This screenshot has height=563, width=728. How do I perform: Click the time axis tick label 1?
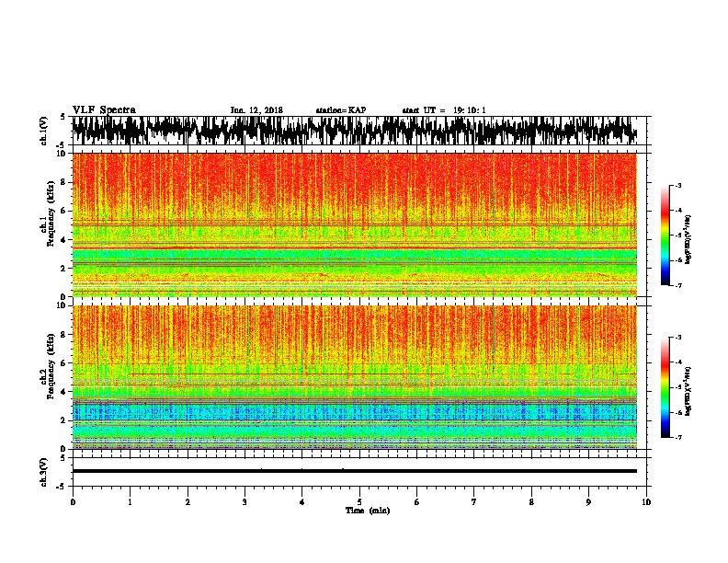click(130, 502)
